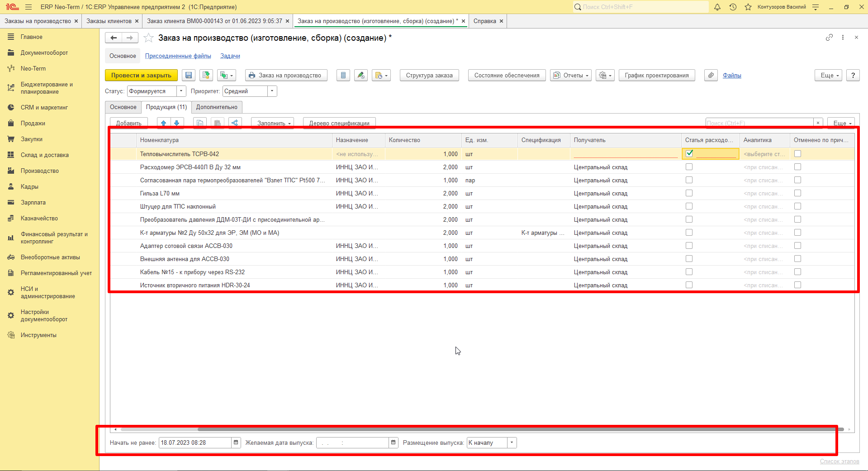868x471 pixels.
Task: Expand the Статус dropdown
Action: 181,91
